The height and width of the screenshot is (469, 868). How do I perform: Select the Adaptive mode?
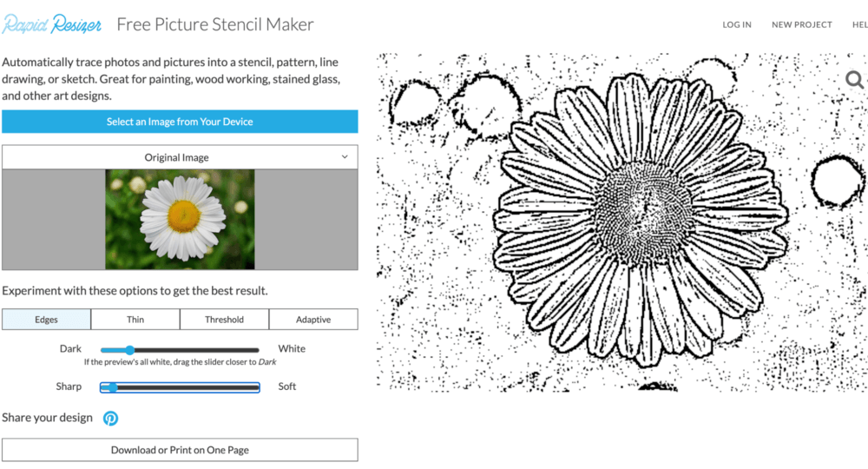(313, 320)
